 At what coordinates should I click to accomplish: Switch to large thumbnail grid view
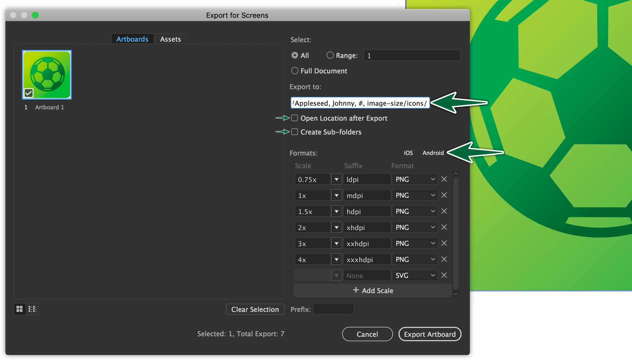[x=20, y=309]
